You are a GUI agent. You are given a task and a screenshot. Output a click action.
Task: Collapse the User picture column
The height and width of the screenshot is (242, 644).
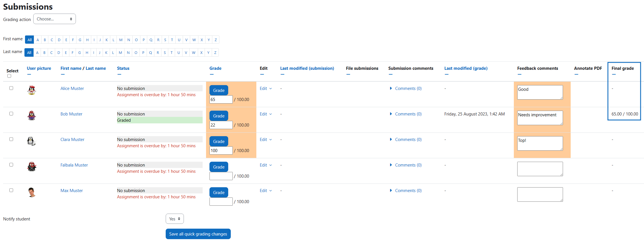tap(29, 74)
